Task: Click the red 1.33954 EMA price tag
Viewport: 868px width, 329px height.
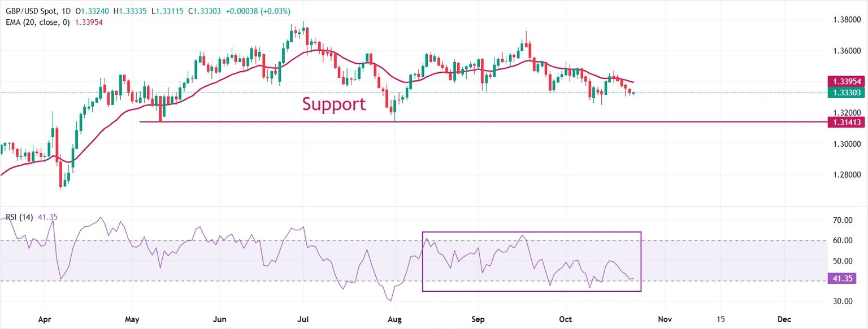Action: [845, 82]
